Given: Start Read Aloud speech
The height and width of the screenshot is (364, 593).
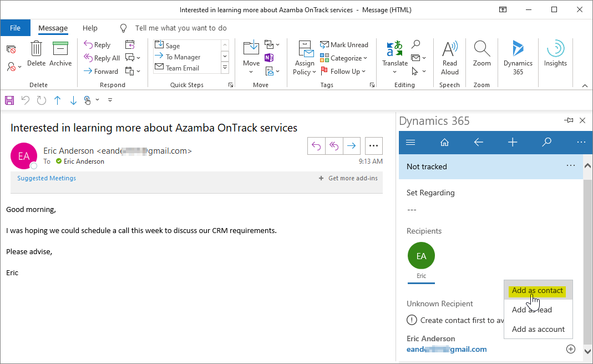Looking at the screenshot, I should point(450,58).
